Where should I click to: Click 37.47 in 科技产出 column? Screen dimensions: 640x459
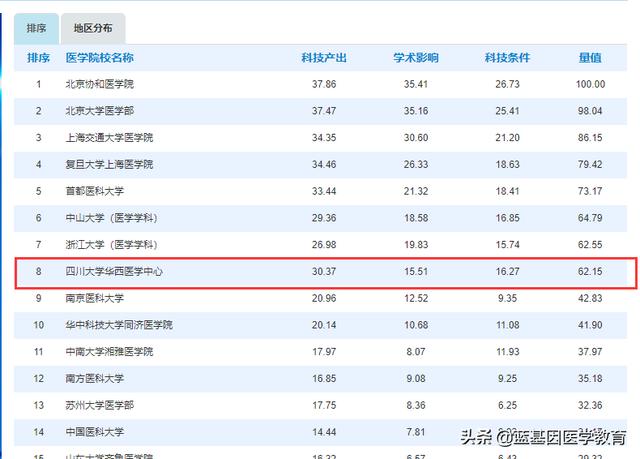tap(324, 111)
